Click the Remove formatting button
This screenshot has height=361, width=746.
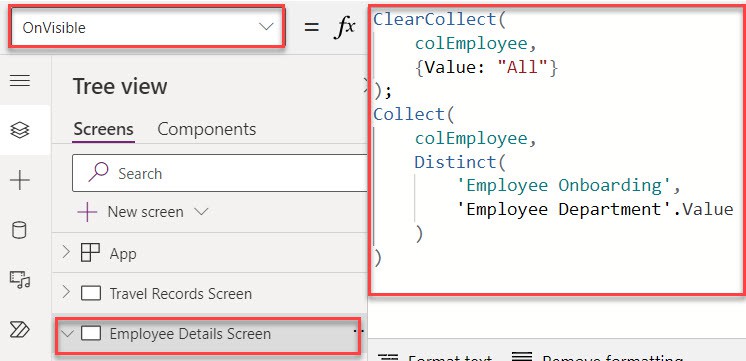[598, 357]
